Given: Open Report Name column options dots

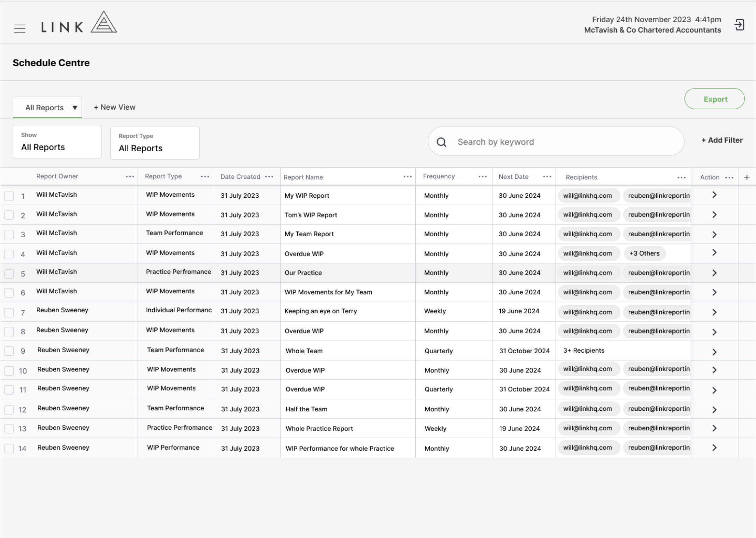Looking at the screenshot, I should coord(408,177).
